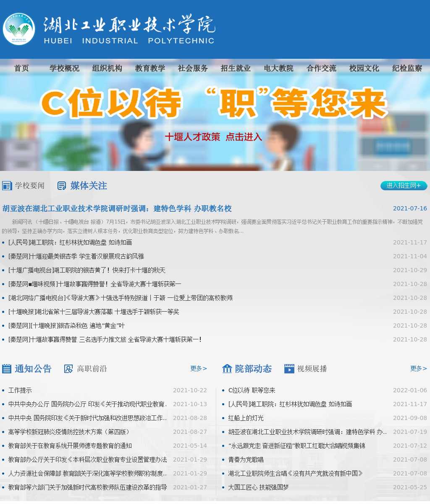The height and width of the screenshot is (504, 430).
Task: Open [人民号] 红杉林 item in 院部动态
Action: (290, 404)
